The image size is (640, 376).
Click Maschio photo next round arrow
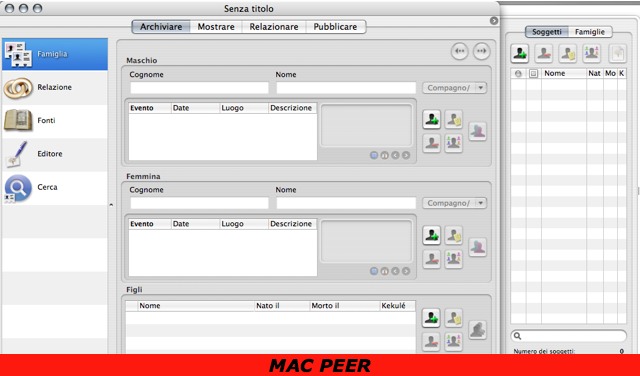406,155
